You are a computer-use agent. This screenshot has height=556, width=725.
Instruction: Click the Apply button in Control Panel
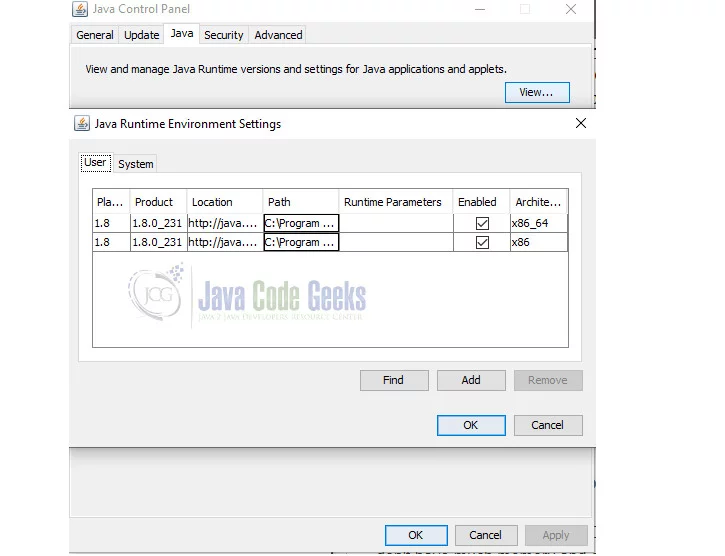pos(556,535)
